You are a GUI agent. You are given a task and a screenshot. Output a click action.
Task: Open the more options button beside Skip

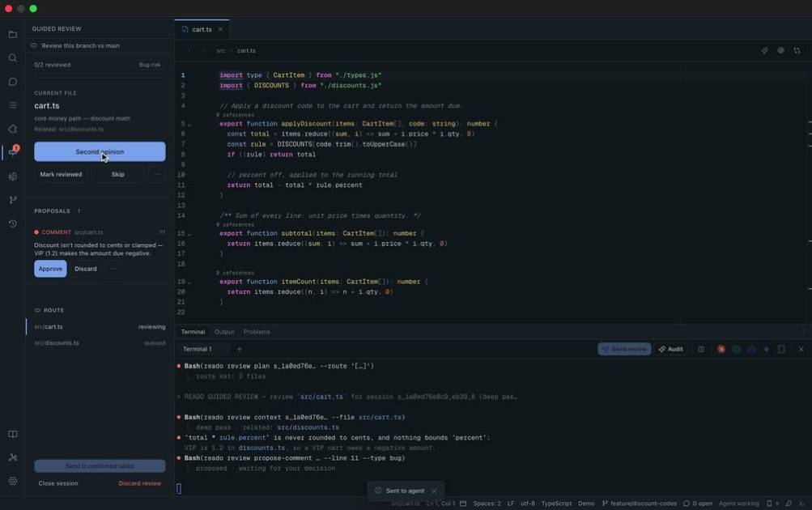pos(156,175)
